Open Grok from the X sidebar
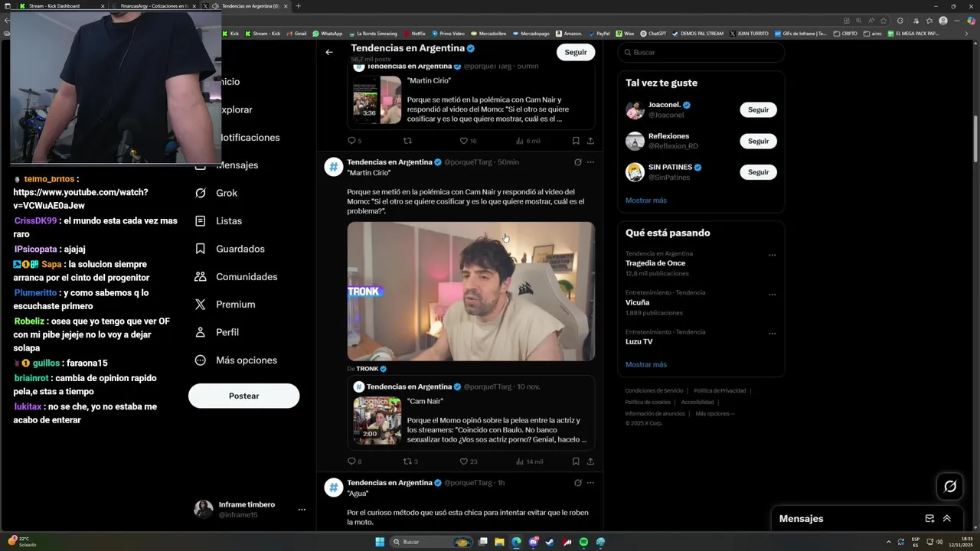The height and width of the screenshot is (551, 980). coord(217,193)
